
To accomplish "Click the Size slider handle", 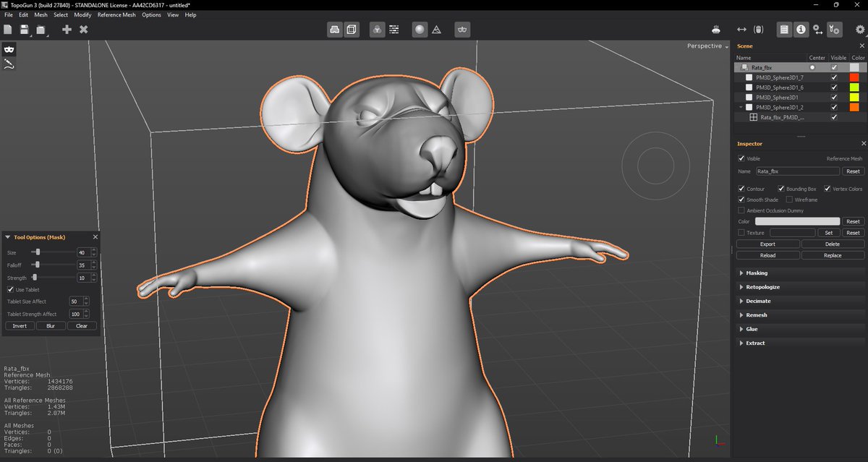I will [38, 252].
